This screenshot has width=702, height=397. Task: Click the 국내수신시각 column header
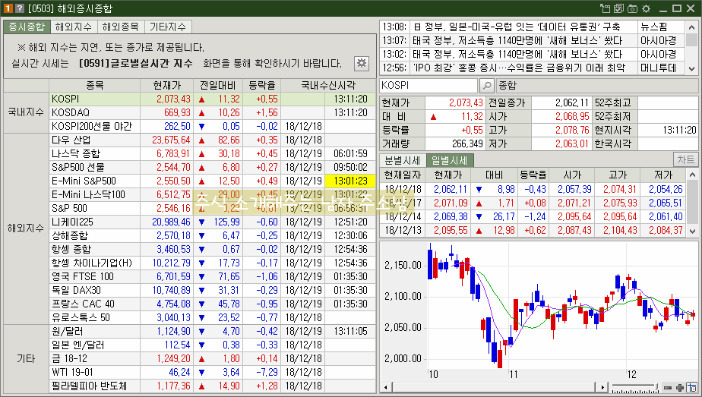click(x=328, y=85)
